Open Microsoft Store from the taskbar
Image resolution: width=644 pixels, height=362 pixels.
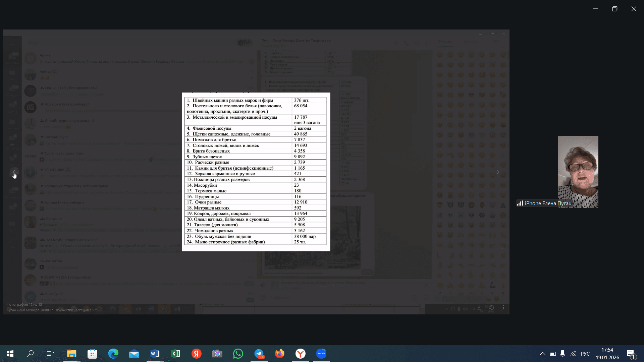click(93, 354)
